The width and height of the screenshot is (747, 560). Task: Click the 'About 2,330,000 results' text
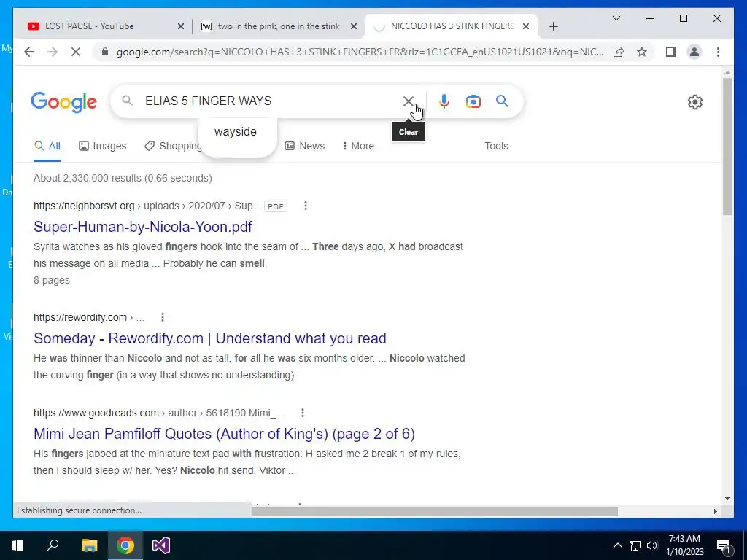pos(123,178)
